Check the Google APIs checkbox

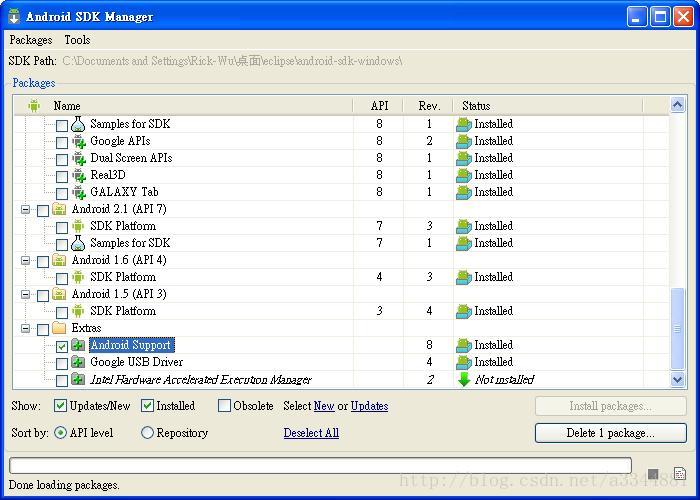(x=62, y=143)
